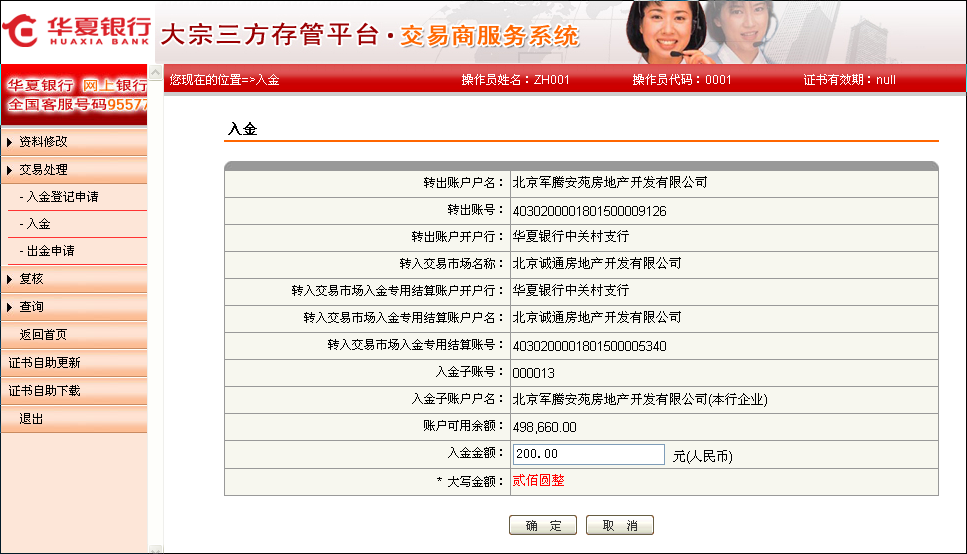Click the uppercase amount 贰佰圆整
967x554 pixels.
click(538, 481)
